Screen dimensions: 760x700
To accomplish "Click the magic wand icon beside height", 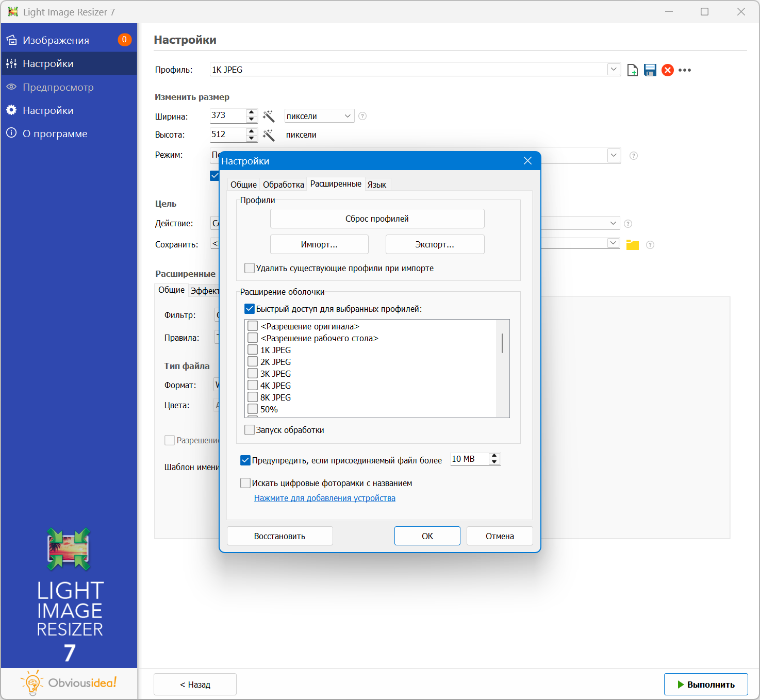I will [269, 135].
